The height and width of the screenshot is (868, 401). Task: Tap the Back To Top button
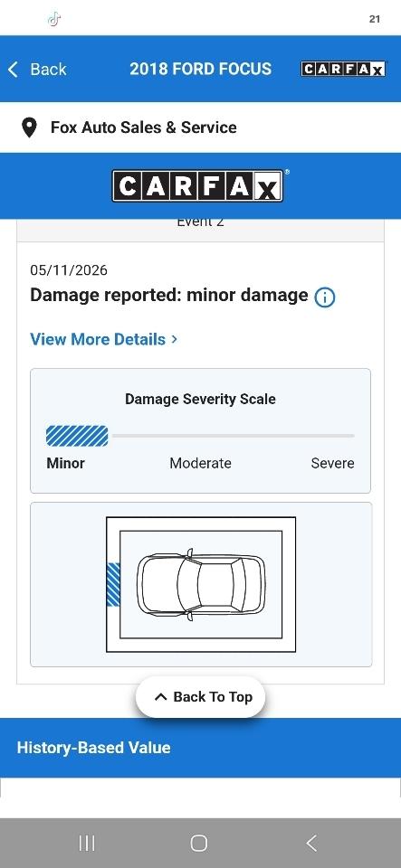coord(201,697)
